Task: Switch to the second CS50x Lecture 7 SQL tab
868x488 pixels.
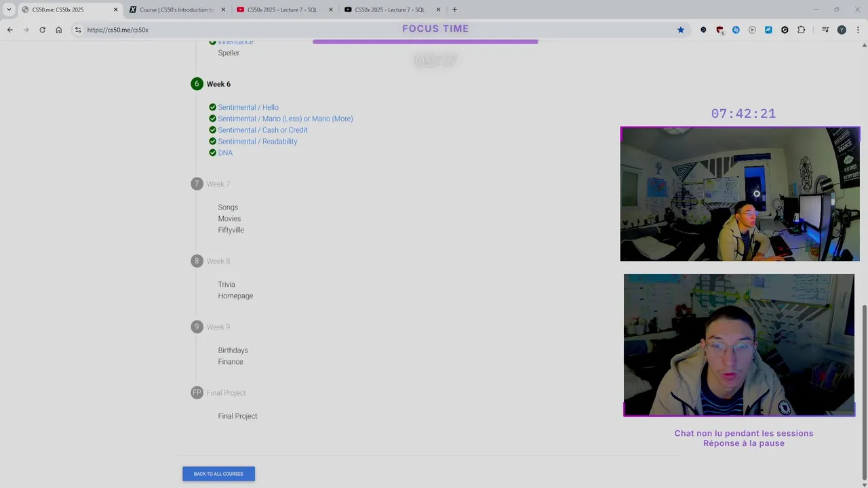Action: [392, 9]
